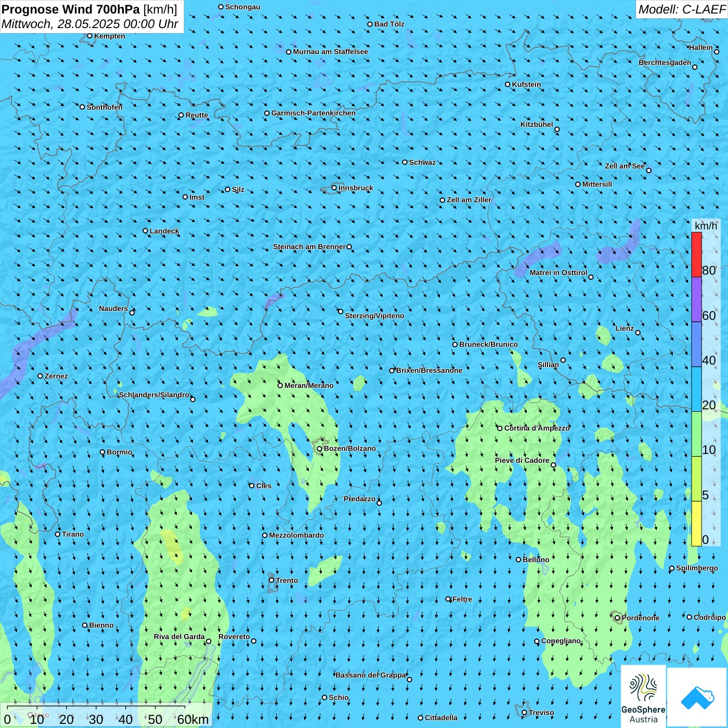Click the 'Bruneck/Brunico' map label
This screenshot has height=728, width=728.
click(488, 344)
